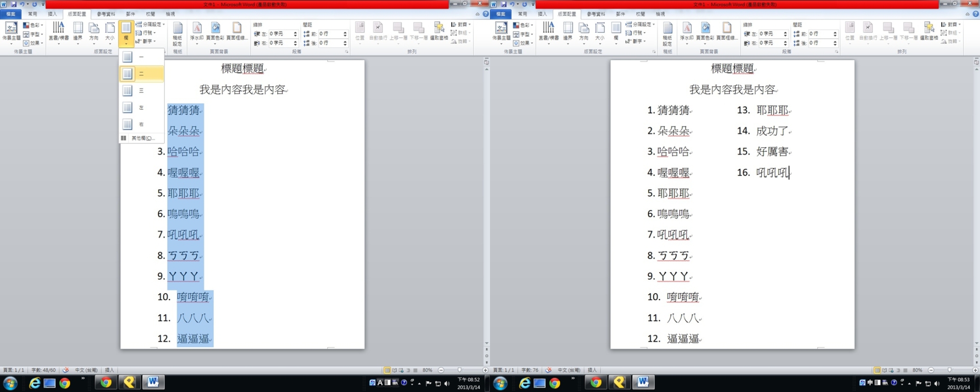Click the zoom slider handle in the right window's status bar

949,370
